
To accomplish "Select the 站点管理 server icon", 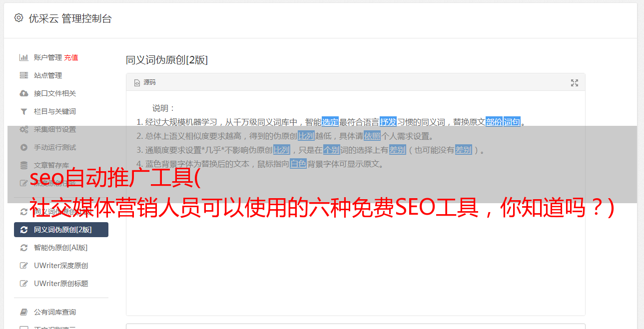I will 23,75.
